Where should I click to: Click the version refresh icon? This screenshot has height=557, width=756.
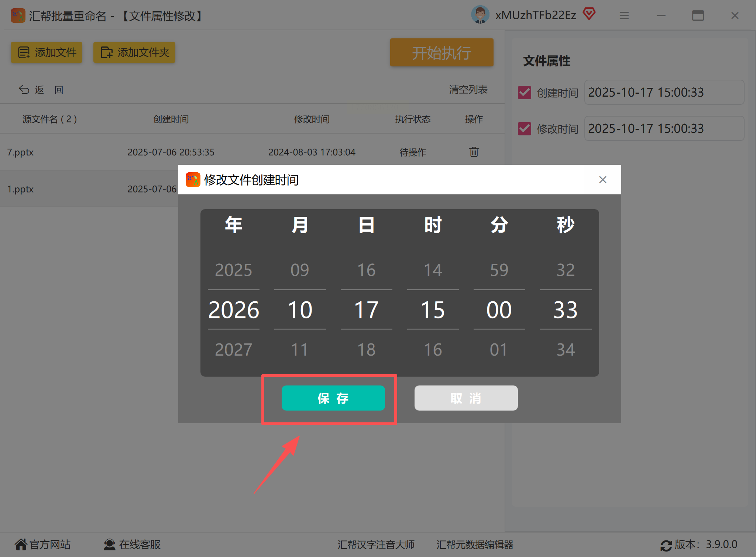coord(666,545)
